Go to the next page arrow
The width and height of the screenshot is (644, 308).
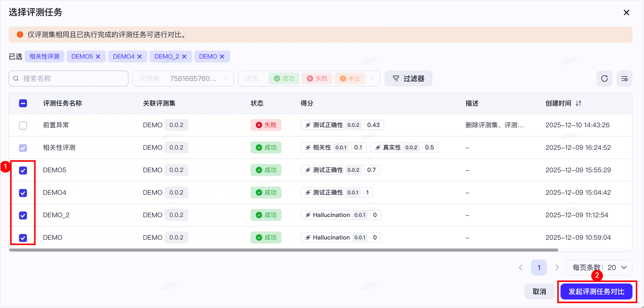(x=557, y=267)
